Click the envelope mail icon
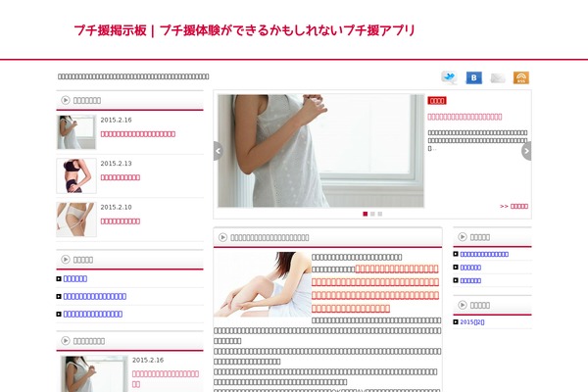The image size is (588, 392). point(498,78)
